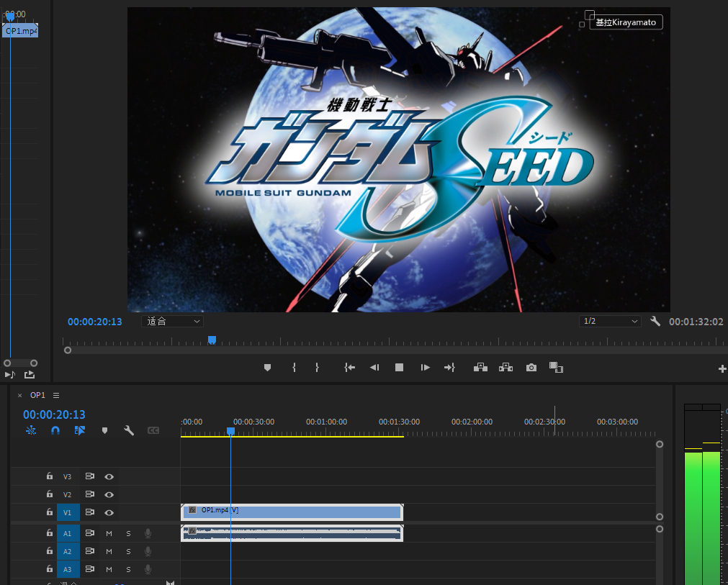Click the Program monitor current timecode 00:00:20:13
The width and height of the screenshot is (728, 585).
95,322
